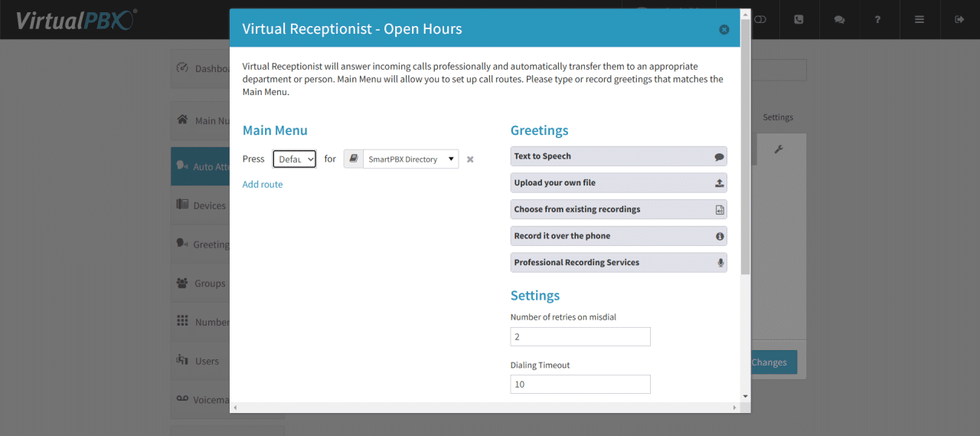
Task: Open the hamburger menu in top bar
Action: (x=919, y=19)
